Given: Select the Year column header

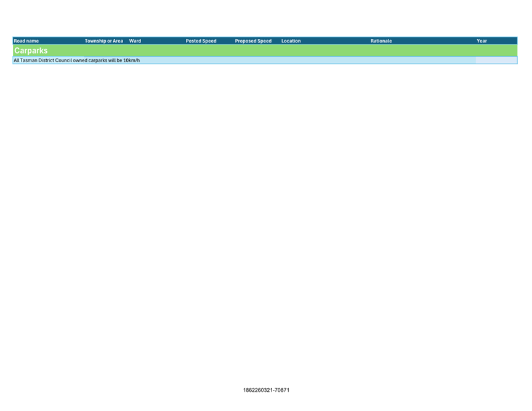Looking at the screenshot, I should click(x=482, y=41).
